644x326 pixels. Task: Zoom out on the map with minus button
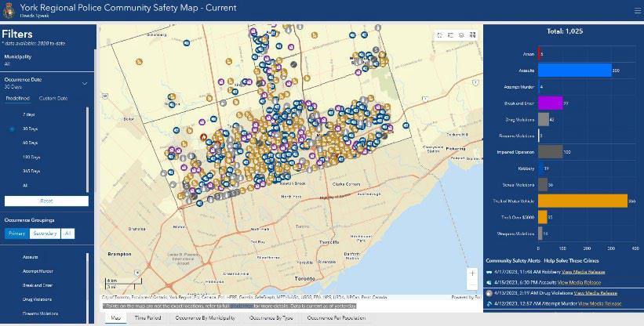tap(472, 285)
